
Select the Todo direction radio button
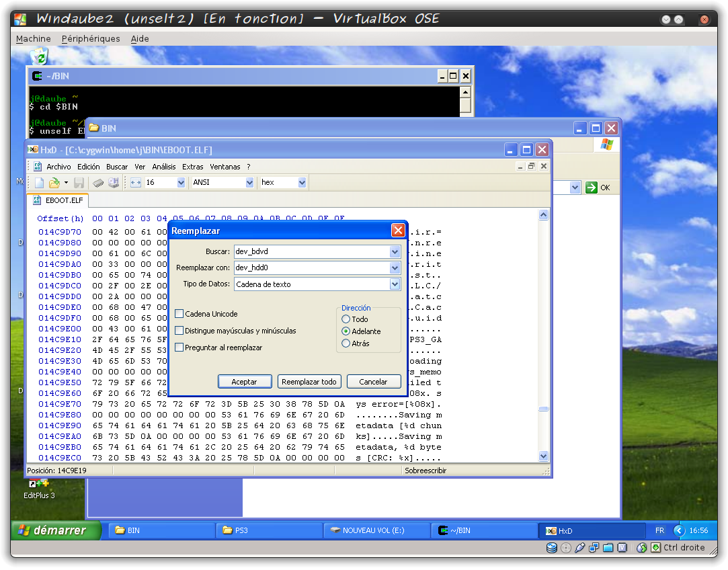click(346, 319)
